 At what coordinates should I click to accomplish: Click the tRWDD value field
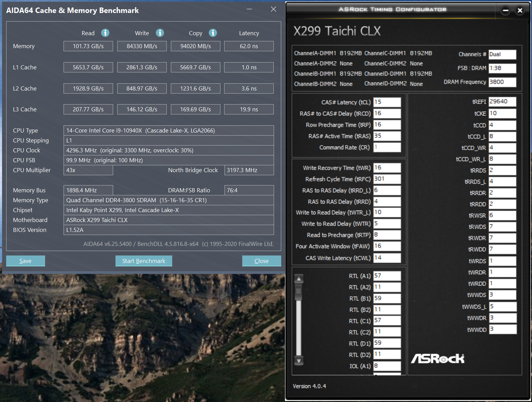coord(502,249)
